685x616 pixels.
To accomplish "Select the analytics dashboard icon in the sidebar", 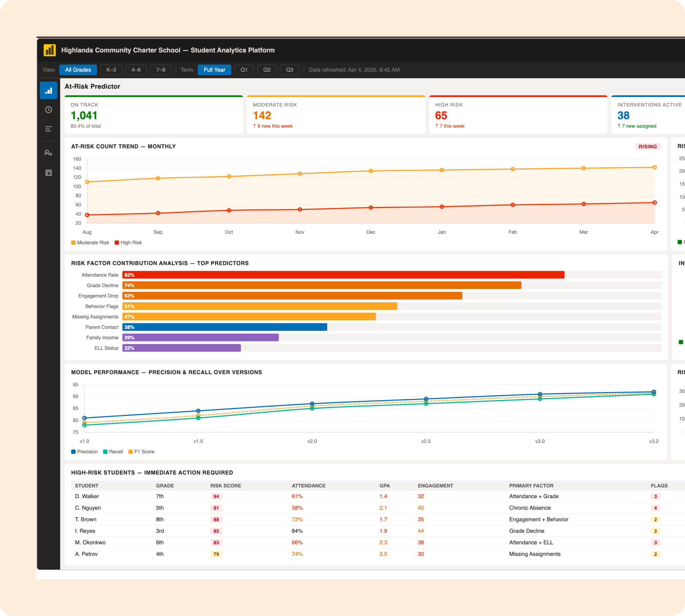I will [x=48, y=90].
